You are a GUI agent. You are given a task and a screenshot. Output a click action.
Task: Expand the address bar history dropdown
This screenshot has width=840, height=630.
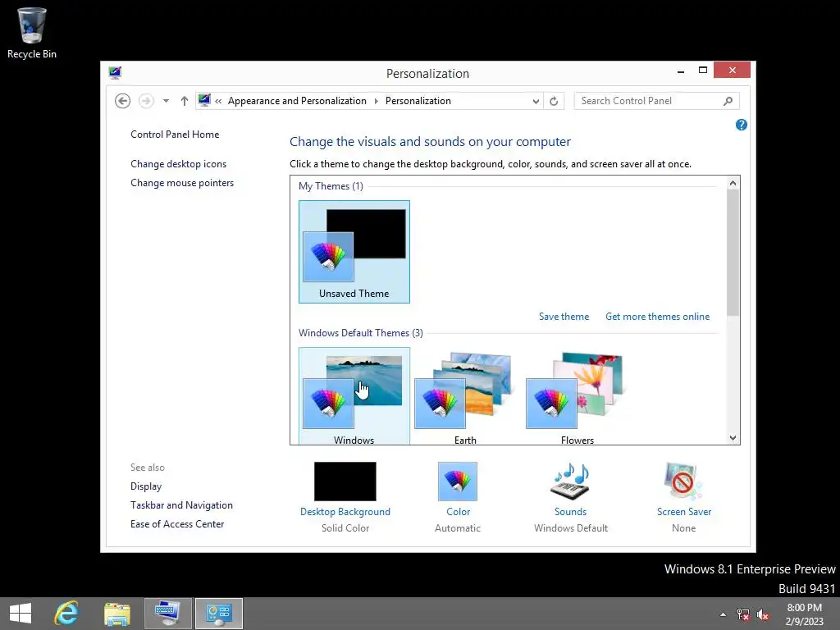pos(536,101)
